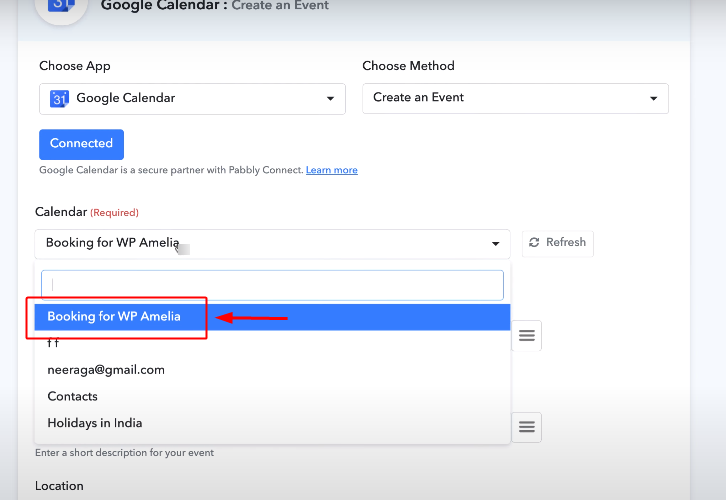726x500 pixels.
Task: Click the blue Connected button
Action: click(x=81, y=144)
